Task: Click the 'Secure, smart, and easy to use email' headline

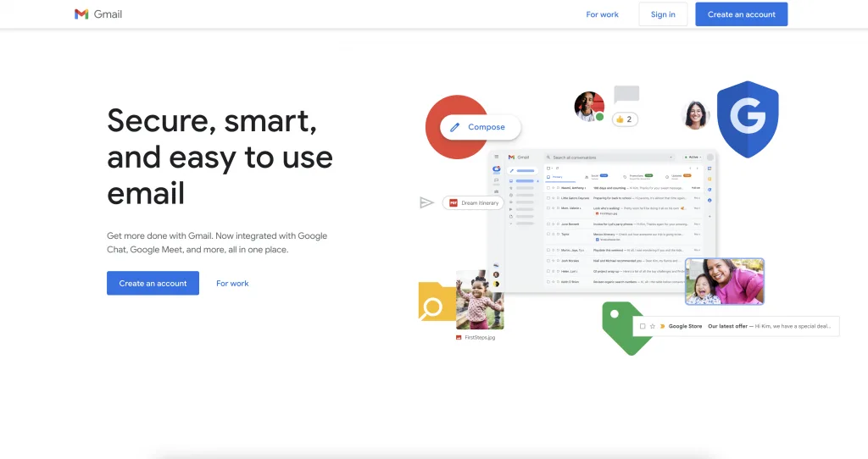Action: click(220, 157)
